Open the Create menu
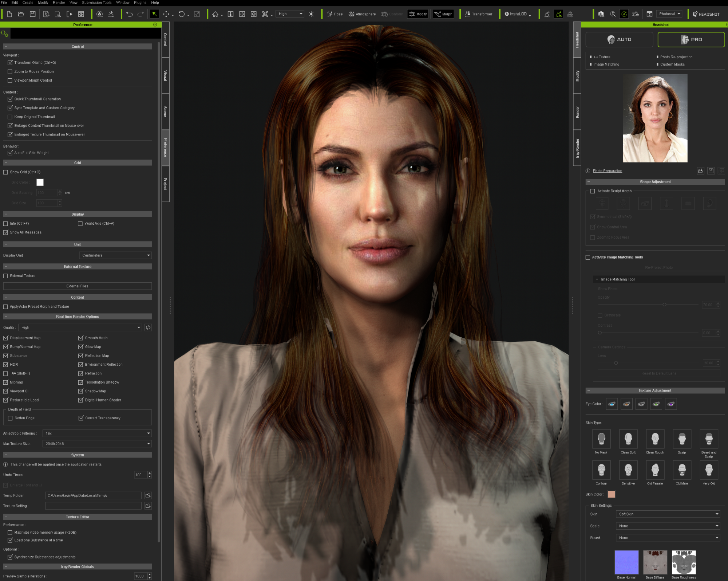The width and height of the screenshot is (728, 581). click(x=28, y=3)
